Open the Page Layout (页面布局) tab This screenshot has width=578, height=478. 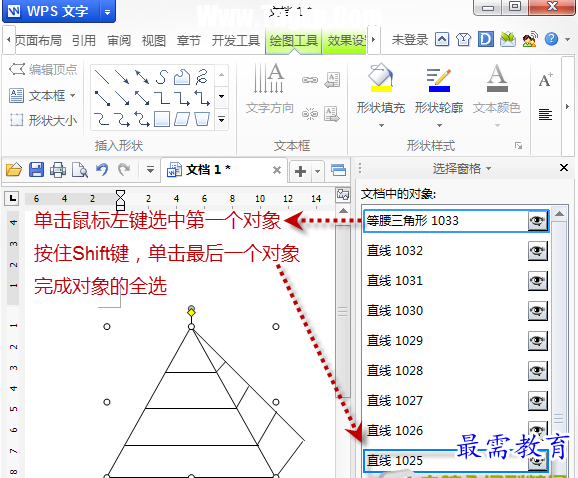(x=38, y=40)
